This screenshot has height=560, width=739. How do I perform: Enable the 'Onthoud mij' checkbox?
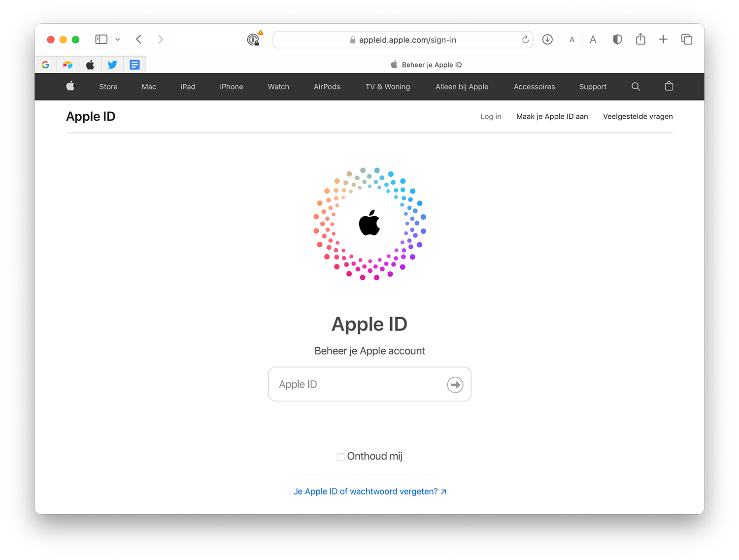click(340, 457)
